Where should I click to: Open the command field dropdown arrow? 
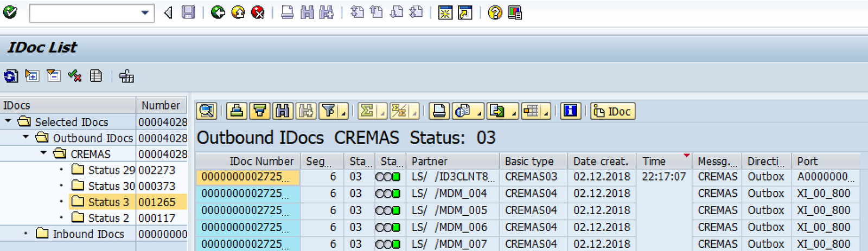tap(145, 12)
